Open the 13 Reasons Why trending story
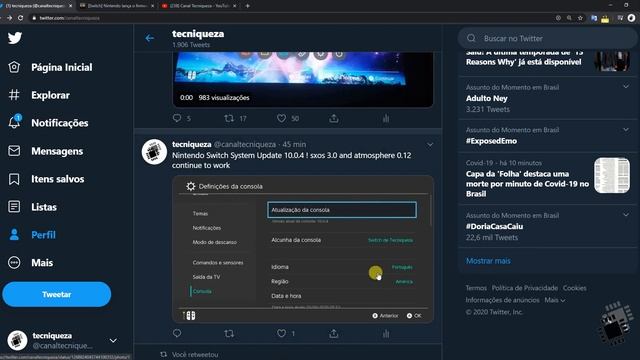This screenshot has height=360, width=640. point(524,58)
